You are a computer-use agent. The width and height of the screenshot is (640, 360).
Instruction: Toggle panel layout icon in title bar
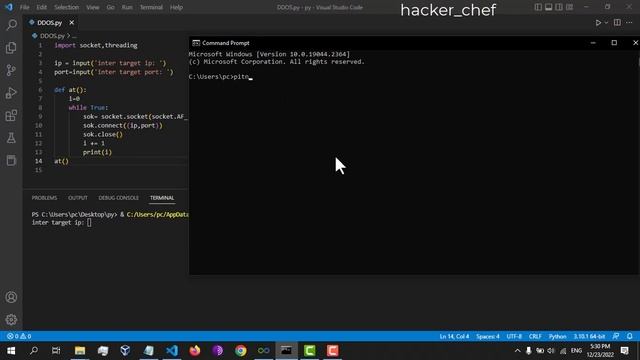(549, 7)
